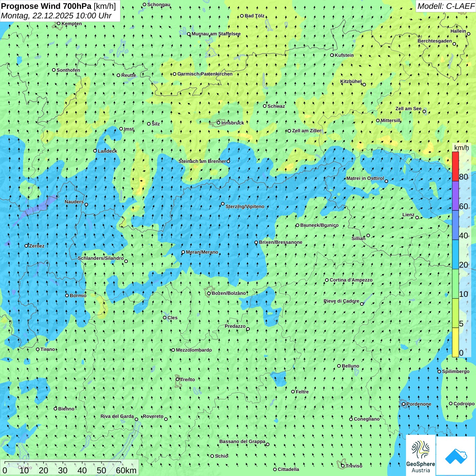The image size is (476, 476).
Task: Select the yellow legend swatch between 0 and 5
Action: point(455,342)
